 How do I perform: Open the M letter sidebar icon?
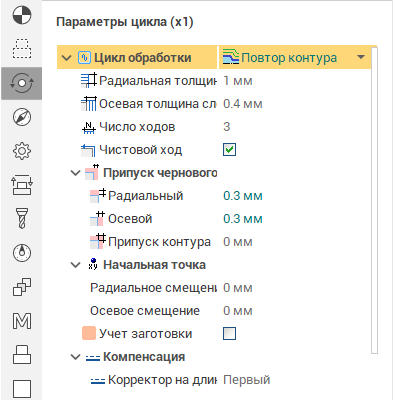click(x=22, y=321)
